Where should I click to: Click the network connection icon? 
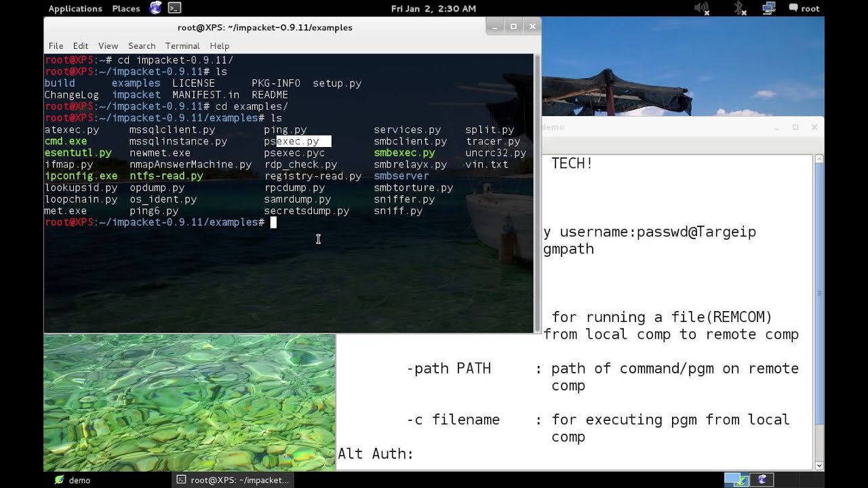[x=768, y=8]
